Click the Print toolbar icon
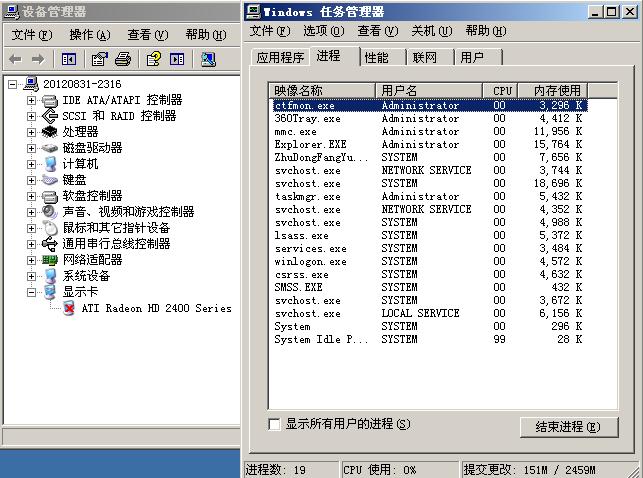Viewport: 643px width, 478px height. (123, 59)
